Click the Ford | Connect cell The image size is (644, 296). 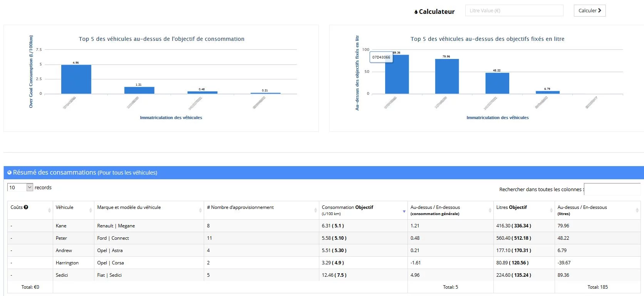coord(149,238)
